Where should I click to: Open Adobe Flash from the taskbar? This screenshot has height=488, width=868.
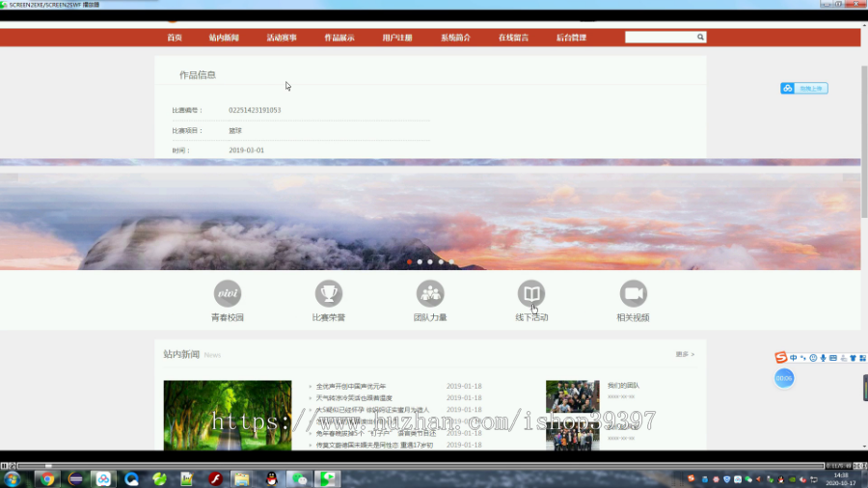pos(215,478)
